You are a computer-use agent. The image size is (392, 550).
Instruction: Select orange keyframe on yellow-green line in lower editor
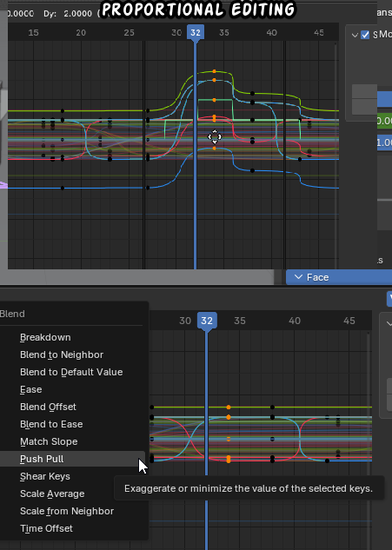click(229, 408)
